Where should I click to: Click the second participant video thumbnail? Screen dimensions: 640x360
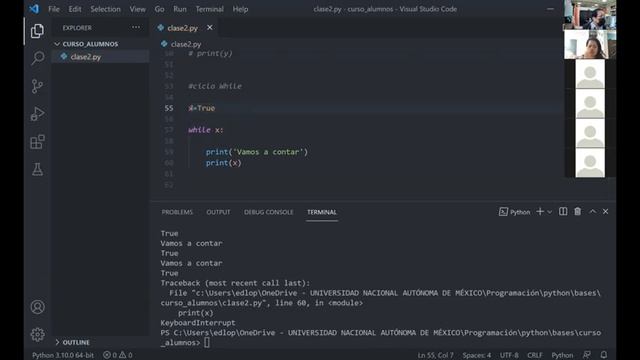click(x=590, y=44)
